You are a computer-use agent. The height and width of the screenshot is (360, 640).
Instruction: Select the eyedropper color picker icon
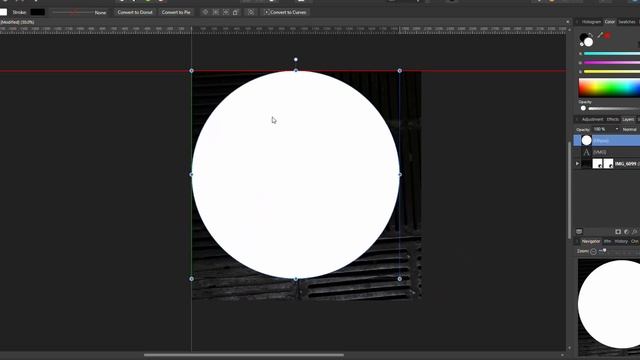point(600,36)
